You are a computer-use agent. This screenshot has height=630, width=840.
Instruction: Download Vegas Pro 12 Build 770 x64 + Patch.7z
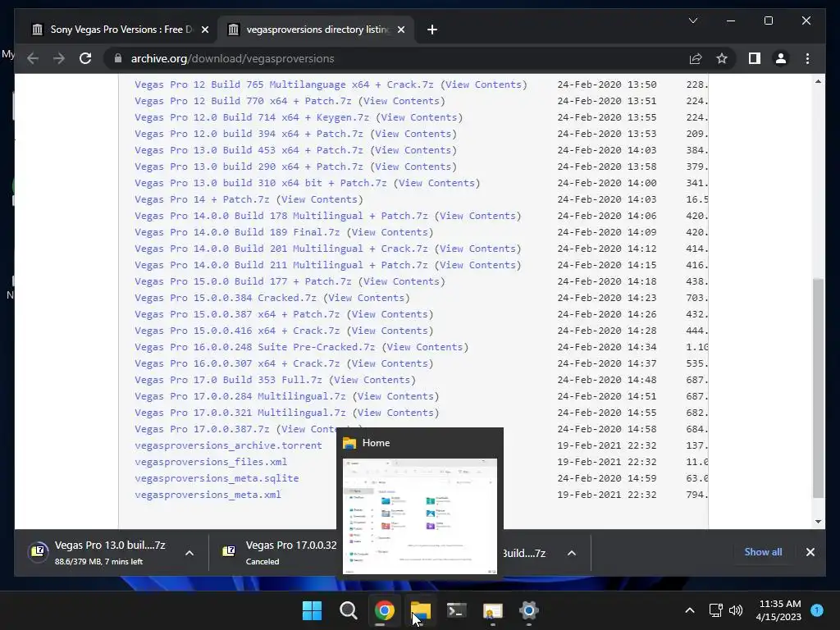tap(243, 101)
